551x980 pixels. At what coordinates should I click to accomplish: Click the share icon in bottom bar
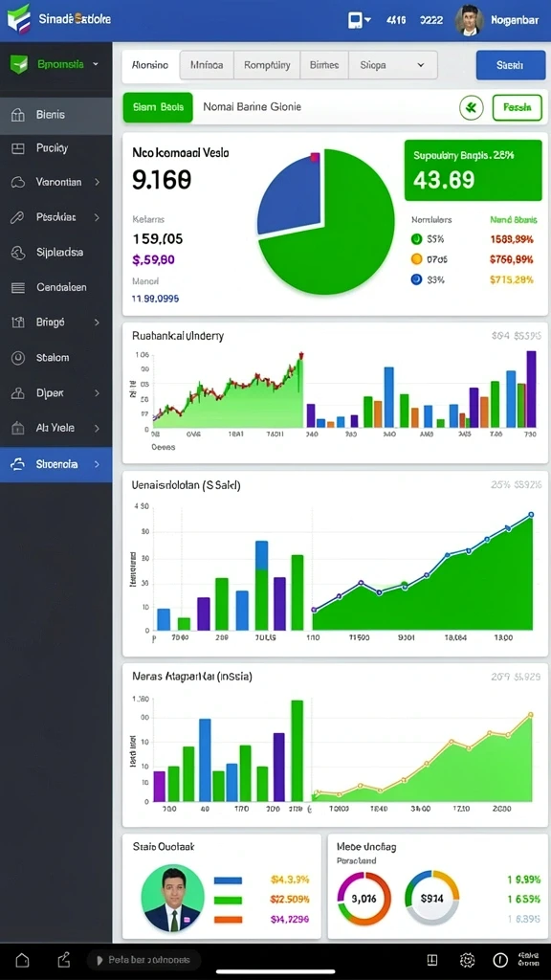pyautogui.click(x=63, y=959)
